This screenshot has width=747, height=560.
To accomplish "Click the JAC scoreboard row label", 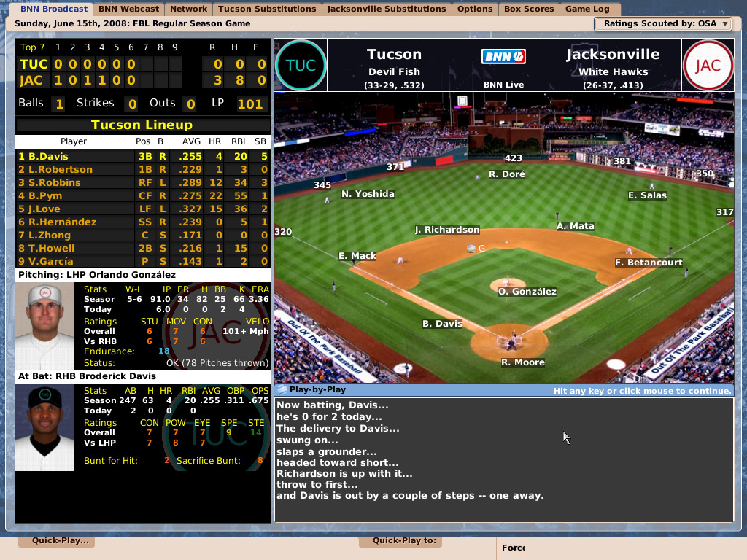I will [31, 80].
